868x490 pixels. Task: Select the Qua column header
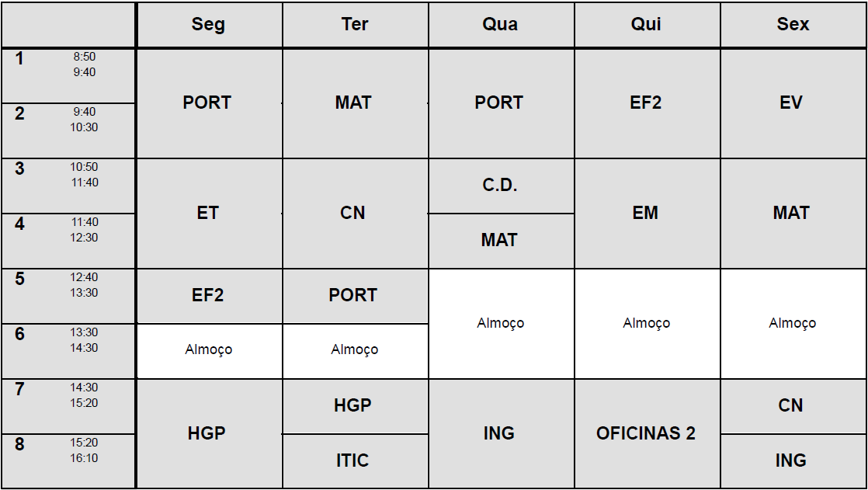(500, 25)
